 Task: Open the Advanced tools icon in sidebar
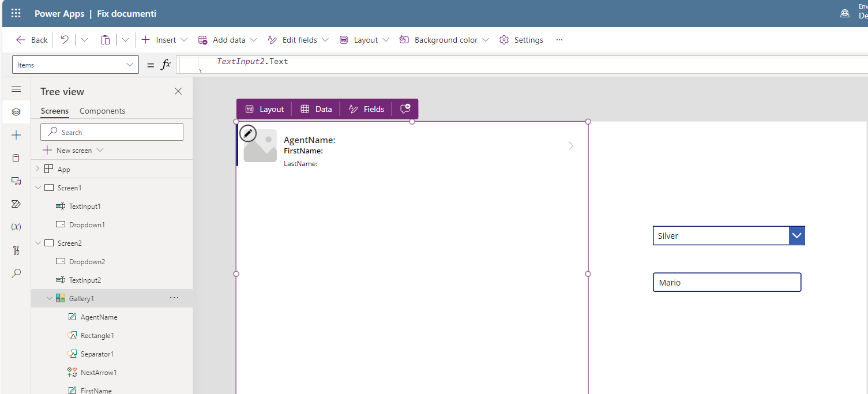[x=16, y=250]
